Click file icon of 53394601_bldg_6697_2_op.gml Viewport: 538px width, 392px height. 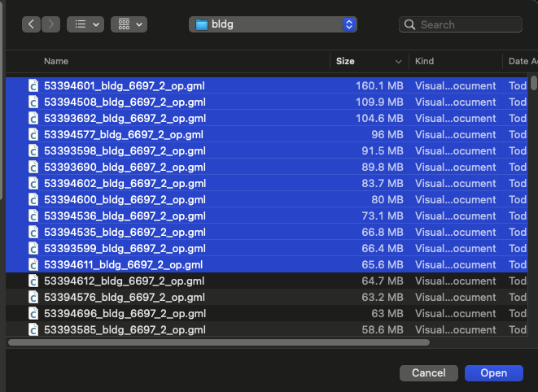point(33,85)
